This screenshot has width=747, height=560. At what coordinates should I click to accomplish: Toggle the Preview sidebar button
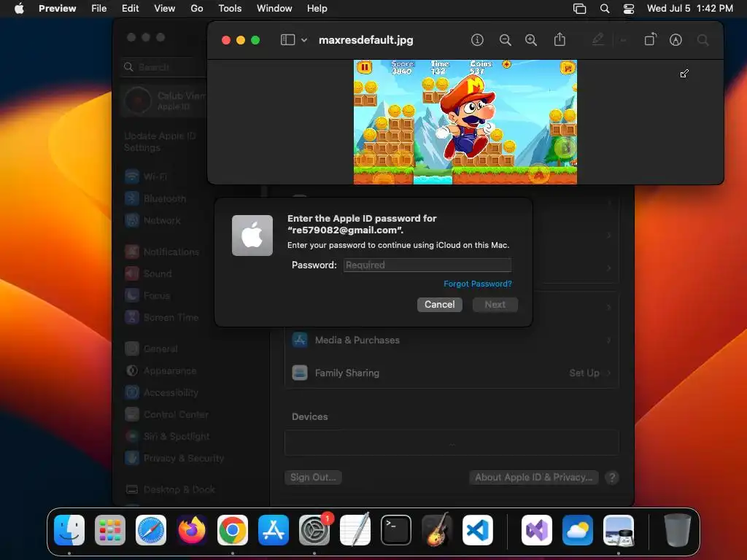287,40
